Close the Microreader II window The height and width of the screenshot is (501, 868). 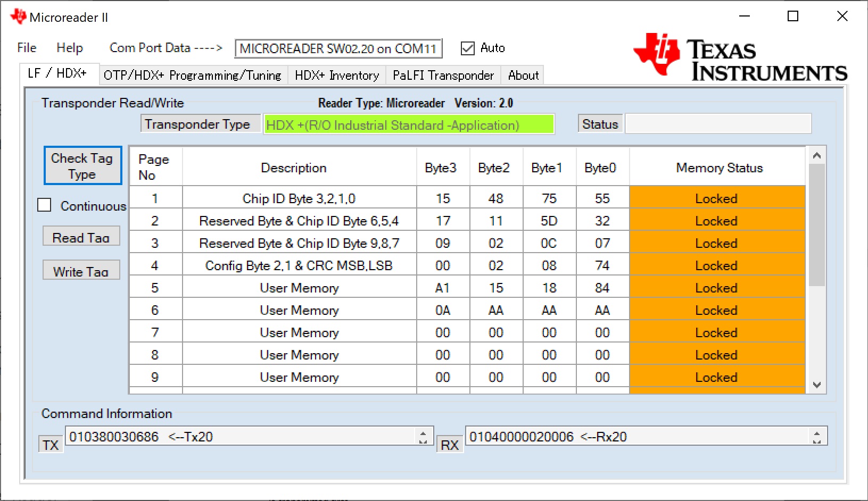coord(842,16)
